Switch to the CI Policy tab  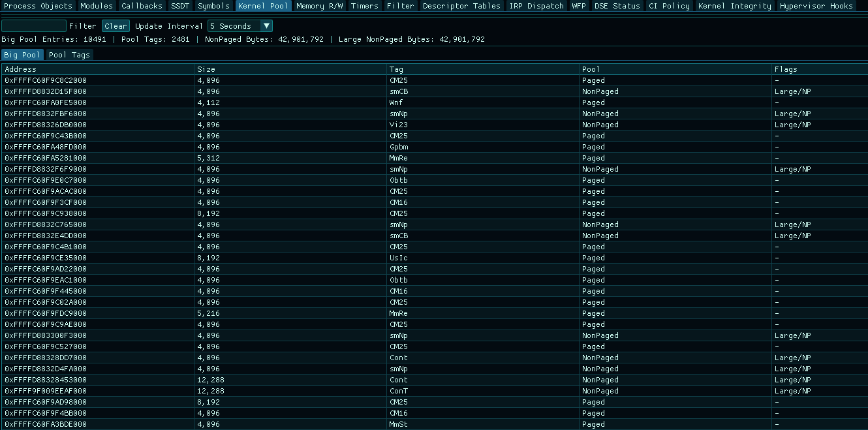669,6
